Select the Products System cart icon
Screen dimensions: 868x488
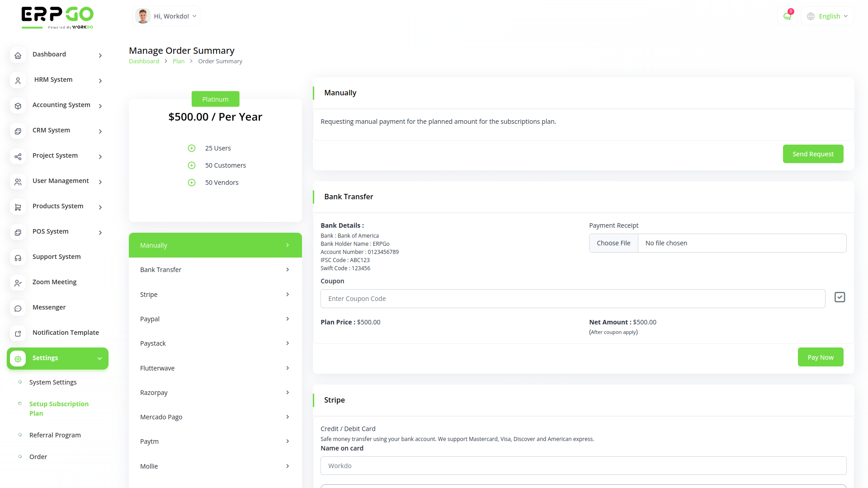pyautogui.click(x=18, y=207)
